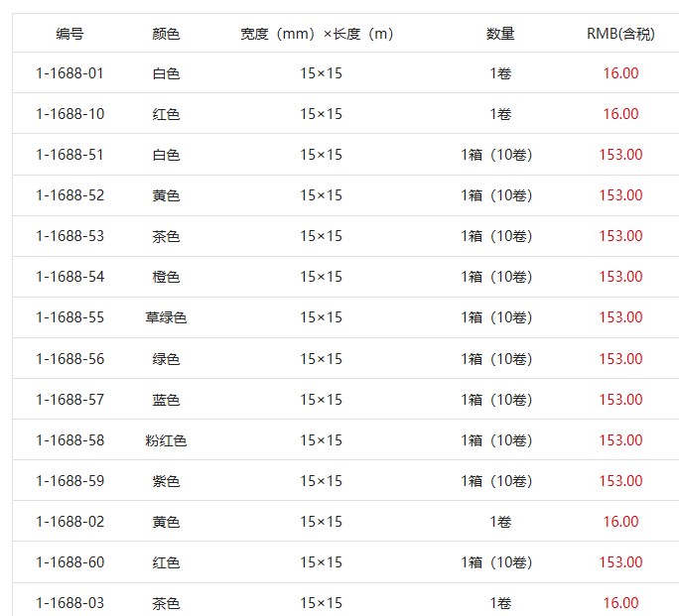Click the 蓝色 color cell

pos(166,400)
